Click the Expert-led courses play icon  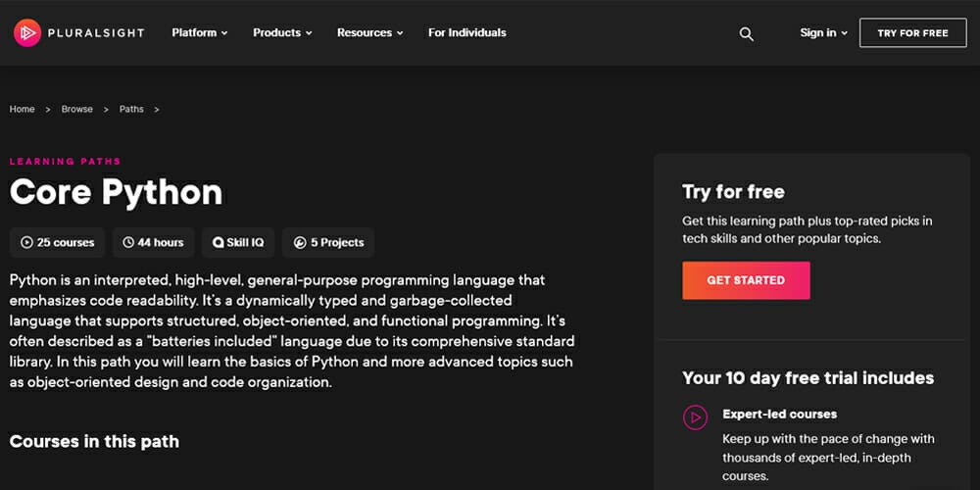(x=695, y=416)
